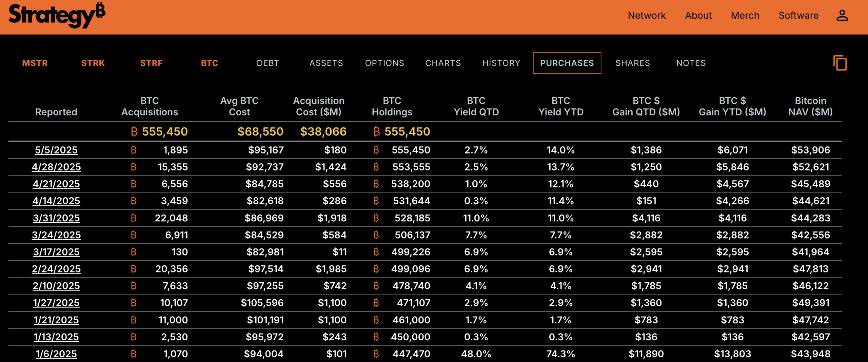Viewport: 868px width, 362px height.
Task: Switch to the HISTORY tab
Action: coord(501,63)
